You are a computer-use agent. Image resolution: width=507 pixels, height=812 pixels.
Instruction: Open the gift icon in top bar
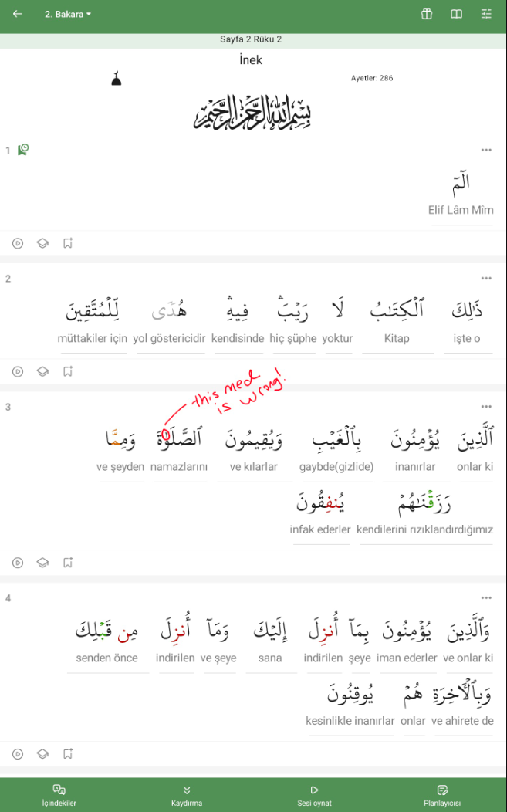point(426,14)
